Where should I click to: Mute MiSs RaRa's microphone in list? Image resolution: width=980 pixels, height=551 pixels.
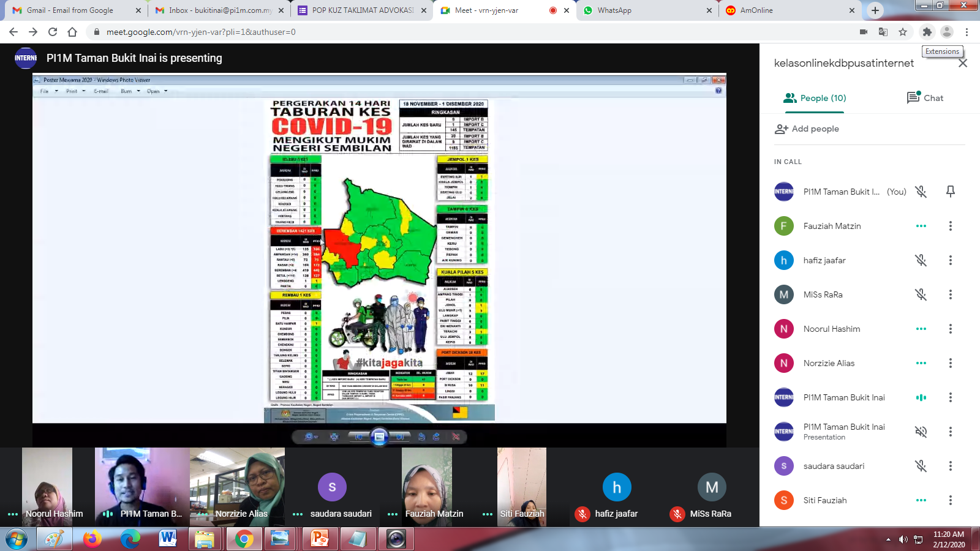click(x=921, y=294)
